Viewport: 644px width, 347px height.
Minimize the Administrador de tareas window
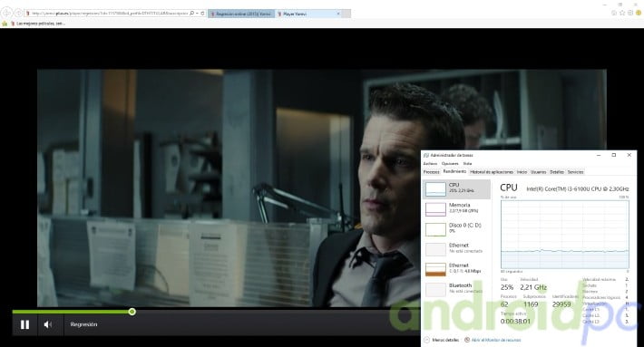[x=599, y=155]
